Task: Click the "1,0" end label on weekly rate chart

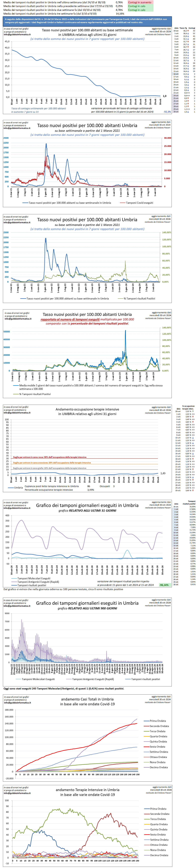Action: point(164,96)
